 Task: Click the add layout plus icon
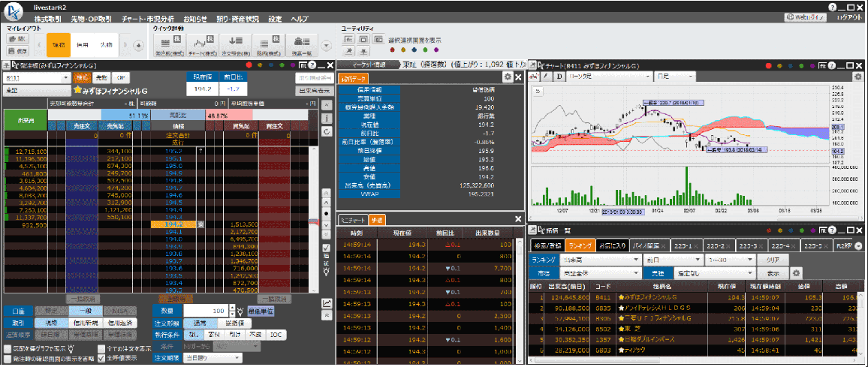click(x=139, y=45)
